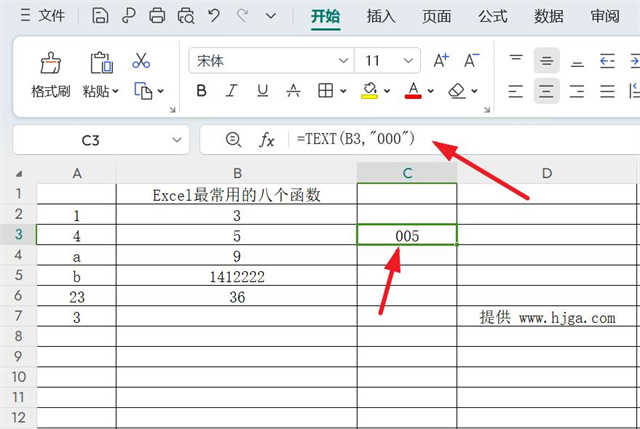Switch to the 公式 tab

[493, 17]
